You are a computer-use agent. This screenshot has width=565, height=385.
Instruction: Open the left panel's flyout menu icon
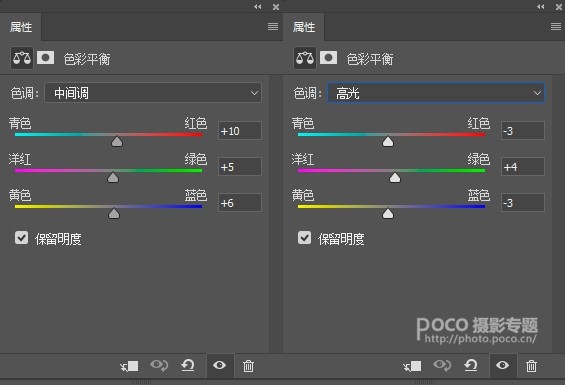(273, 27)
